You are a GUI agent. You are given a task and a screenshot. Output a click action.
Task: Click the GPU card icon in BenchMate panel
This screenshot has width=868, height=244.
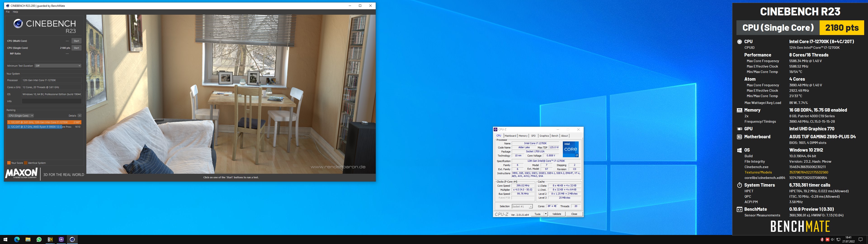point(739,129)
